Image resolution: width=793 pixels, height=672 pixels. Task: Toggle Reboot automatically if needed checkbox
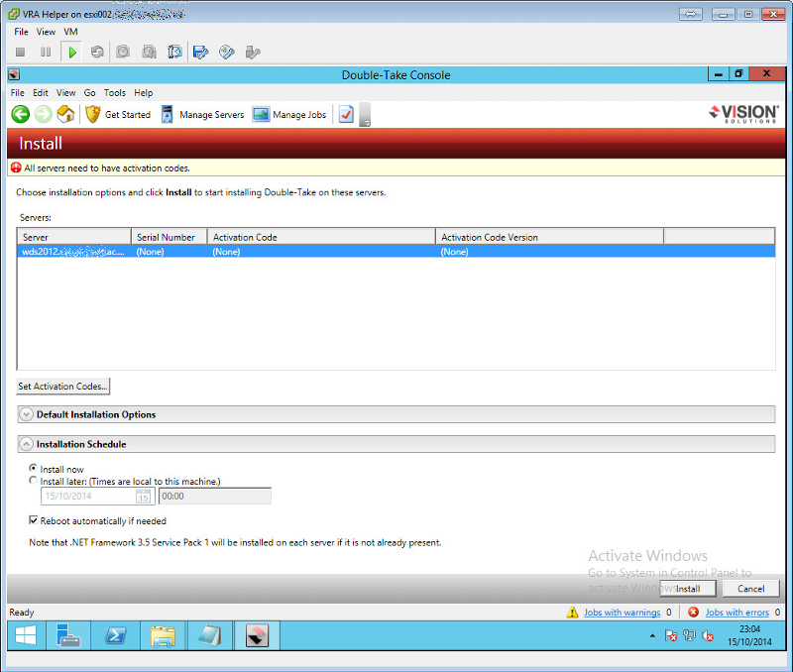pyautogui.click(x=34, y=520)
